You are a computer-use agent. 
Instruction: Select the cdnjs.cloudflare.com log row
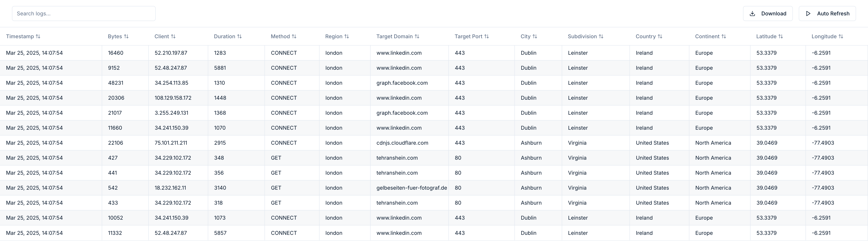pos(402,143)
